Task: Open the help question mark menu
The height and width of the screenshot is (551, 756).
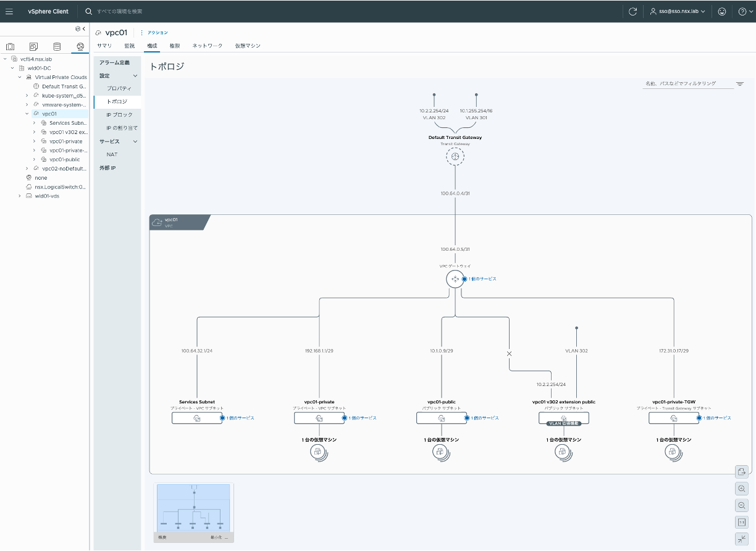Action: tap(745, 11)
